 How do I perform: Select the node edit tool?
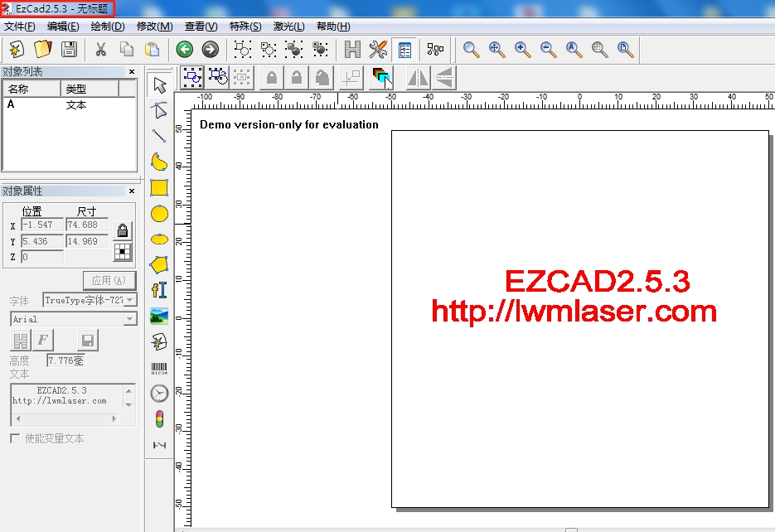[x=159, y=110]
